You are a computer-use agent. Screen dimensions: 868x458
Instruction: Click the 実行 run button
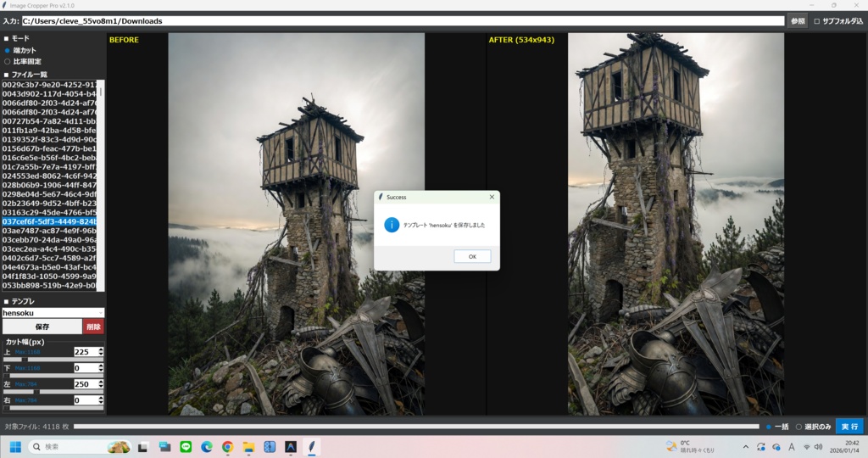[849, 427]
